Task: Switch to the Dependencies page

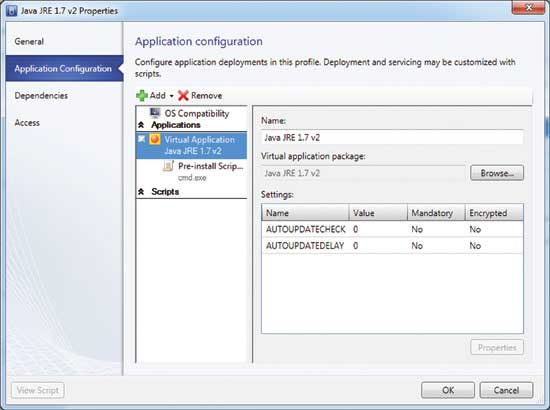Action: (x=41, y=96)
